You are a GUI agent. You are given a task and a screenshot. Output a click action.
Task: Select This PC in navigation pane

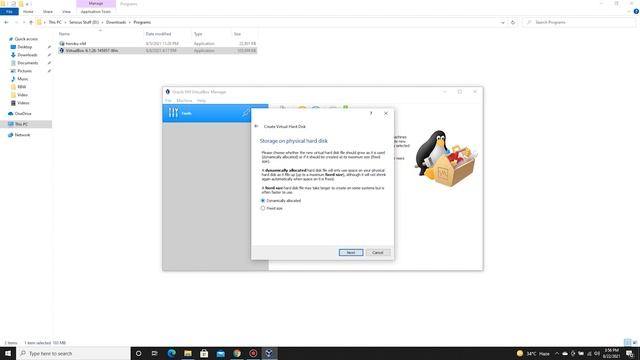coord(22,124)
